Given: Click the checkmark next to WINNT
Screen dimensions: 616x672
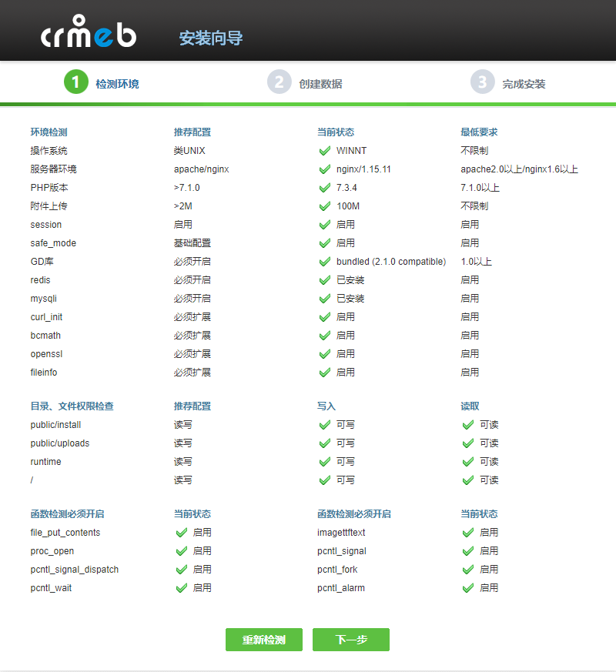Looking at the screenshot, I should pyautogui.click(x=325, y=151).
